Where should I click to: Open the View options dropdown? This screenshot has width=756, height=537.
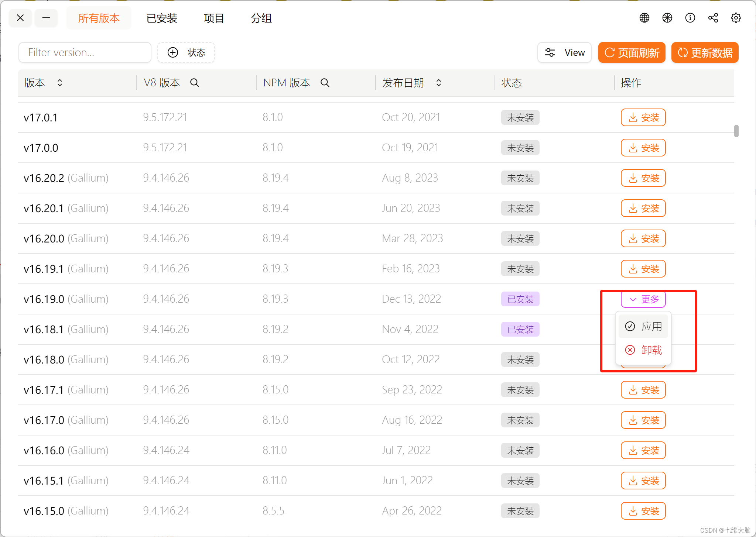[564, 52]
